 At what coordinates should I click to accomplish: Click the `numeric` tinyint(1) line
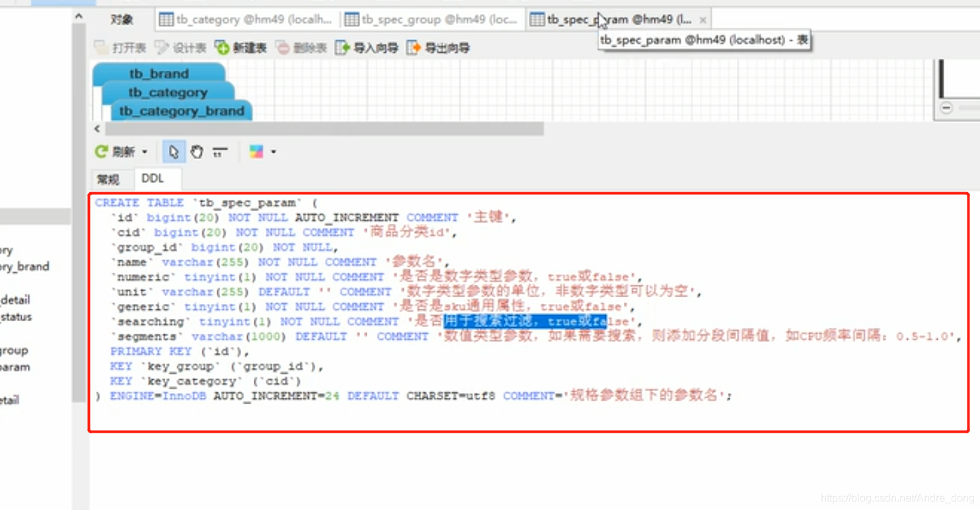pyautogui.click(x=376, y=277)
